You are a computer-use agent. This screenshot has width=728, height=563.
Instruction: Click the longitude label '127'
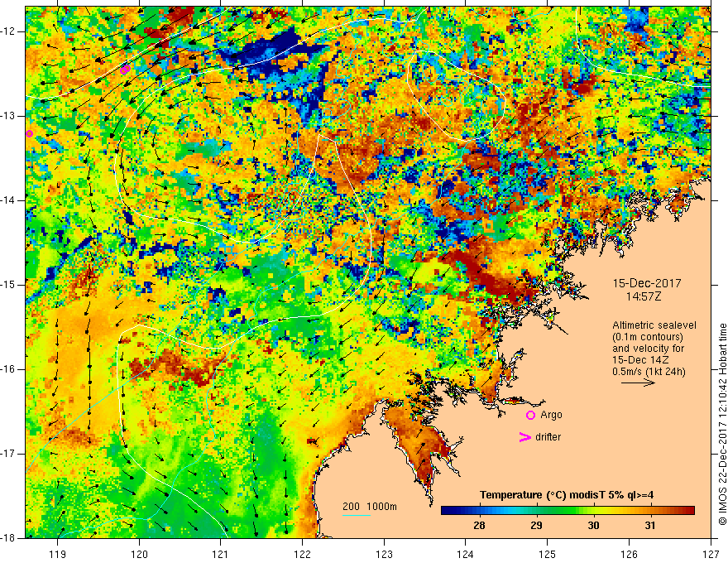pos(711,554)
